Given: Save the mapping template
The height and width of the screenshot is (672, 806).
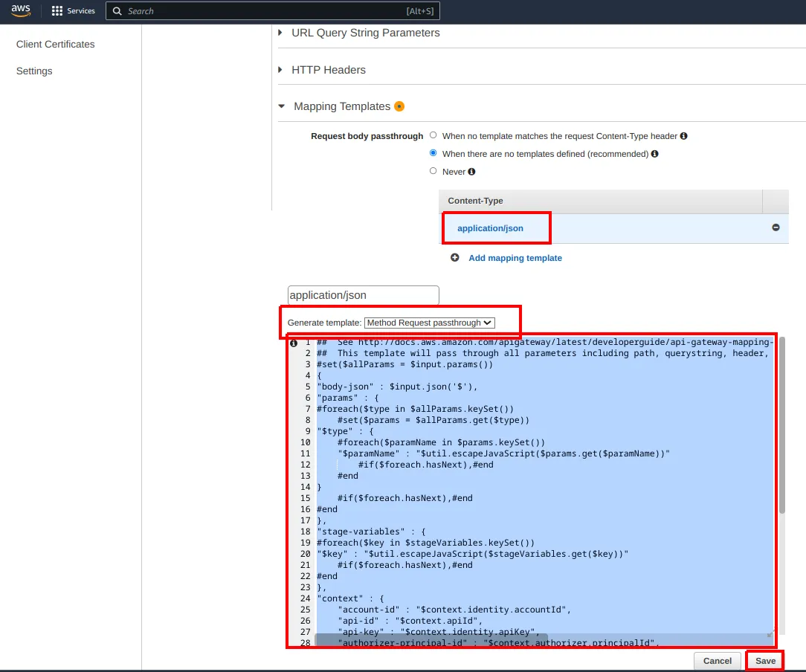Looking at the screenshot, I should click(765, 661).
